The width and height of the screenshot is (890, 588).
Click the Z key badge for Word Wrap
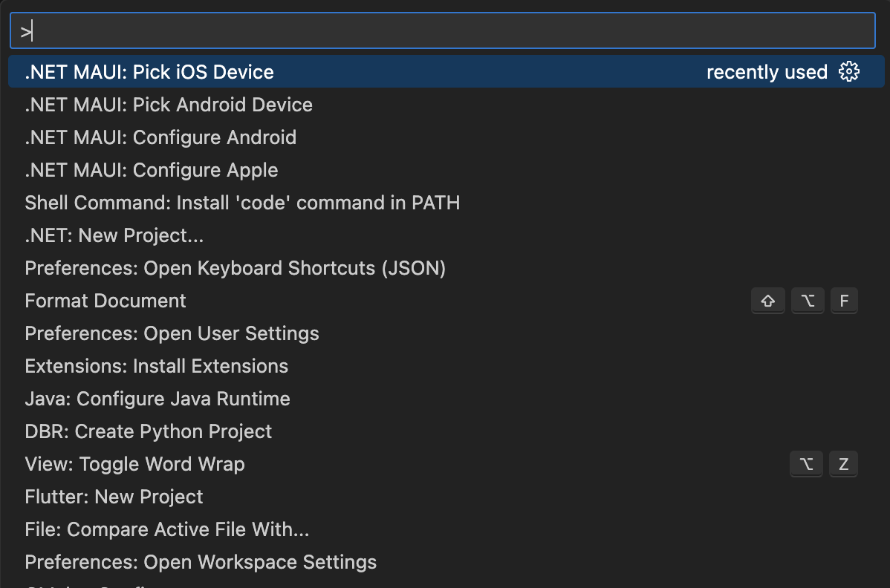point(844,464)
